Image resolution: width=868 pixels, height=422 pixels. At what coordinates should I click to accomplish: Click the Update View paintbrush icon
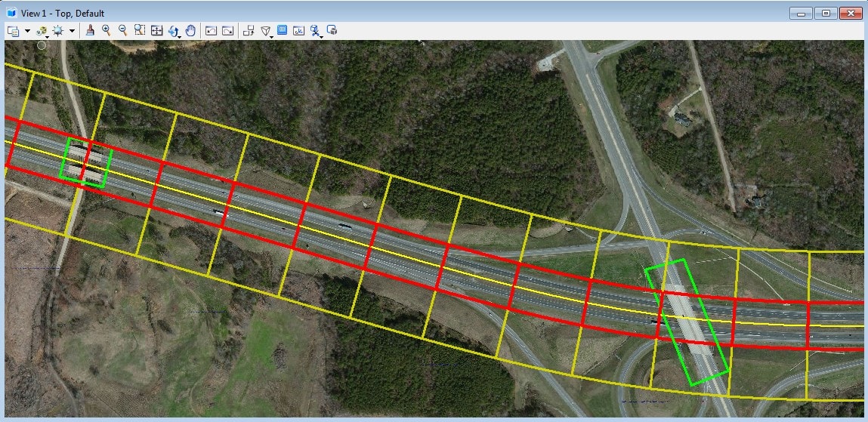[x=90, y=31]
